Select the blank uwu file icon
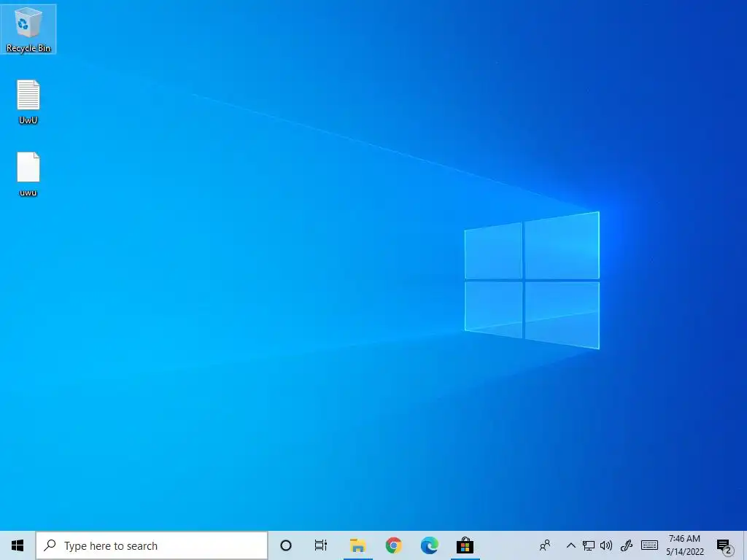The image size is (747, 560). 28,175
